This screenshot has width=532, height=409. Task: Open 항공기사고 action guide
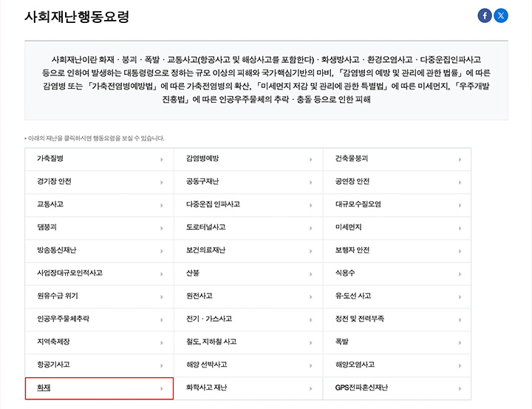tap(99, 365)
